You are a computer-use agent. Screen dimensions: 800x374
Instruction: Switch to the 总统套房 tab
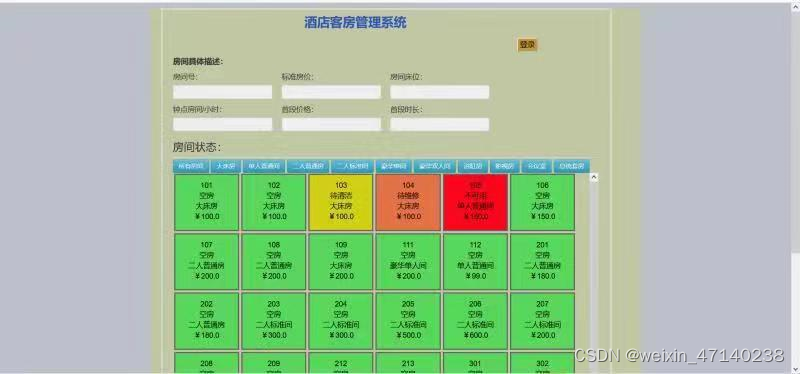point(571,166)
